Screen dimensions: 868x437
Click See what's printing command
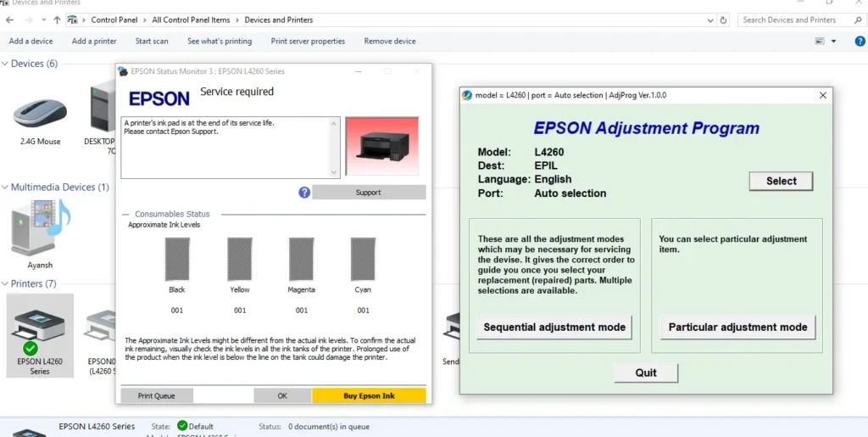(x=220, y=41)
